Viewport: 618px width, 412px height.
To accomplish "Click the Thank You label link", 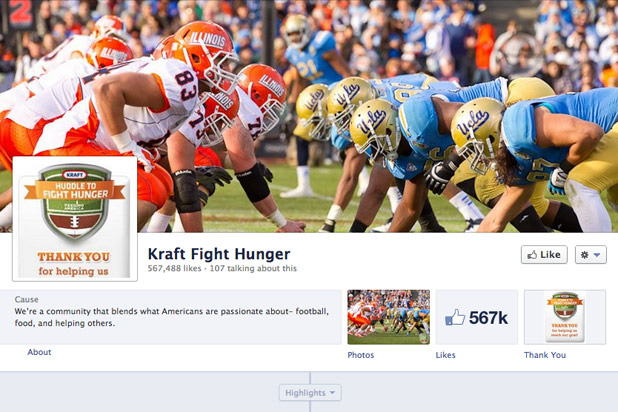I will pos(545,355).
